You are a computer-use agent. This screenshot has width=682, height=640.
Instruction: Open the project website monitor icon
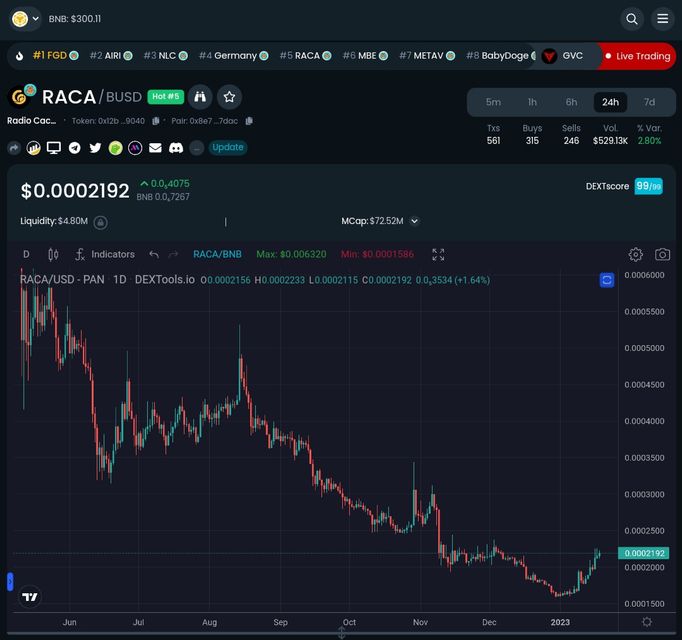click(x=54, y=148)
